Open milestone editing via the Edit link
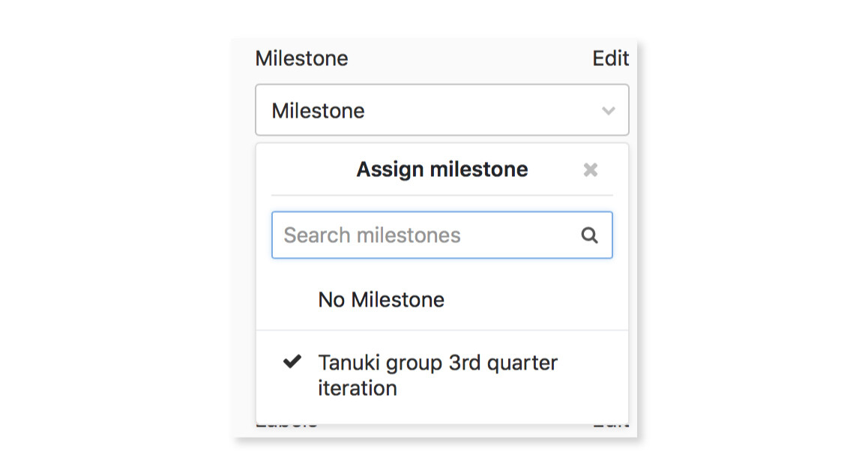 coord(612,58)
